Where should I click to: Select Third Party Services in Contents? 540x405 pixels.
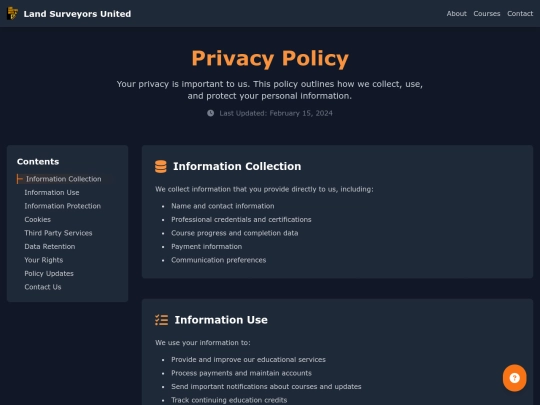[x=58, y=233]
